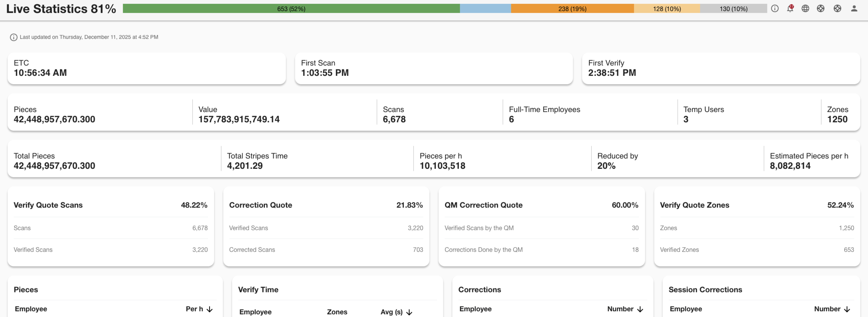This screenshot has width=868, height=317.
Task: Click the ETC time card
Action: tap(147, 68)
